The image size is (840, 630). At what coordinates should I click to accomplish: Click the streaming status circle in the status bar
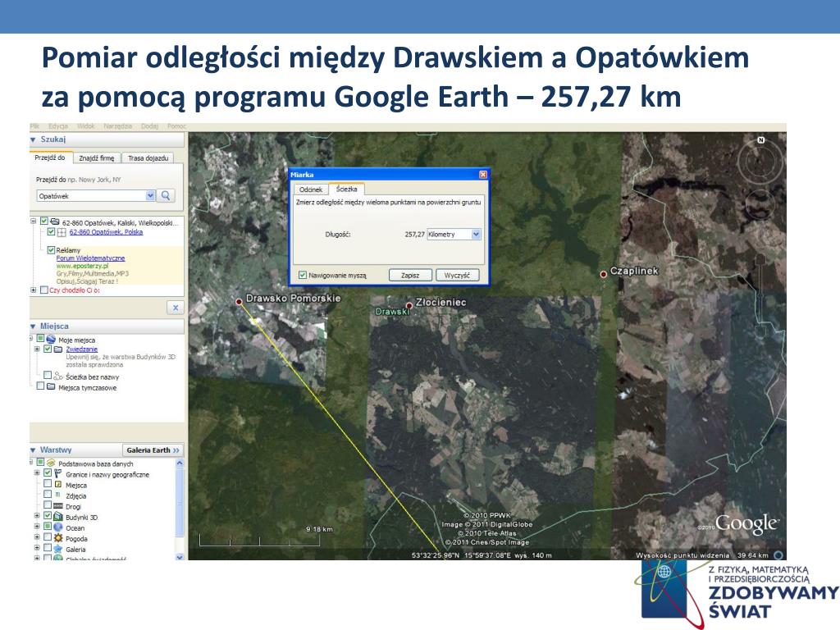click(x=778, y=555)
